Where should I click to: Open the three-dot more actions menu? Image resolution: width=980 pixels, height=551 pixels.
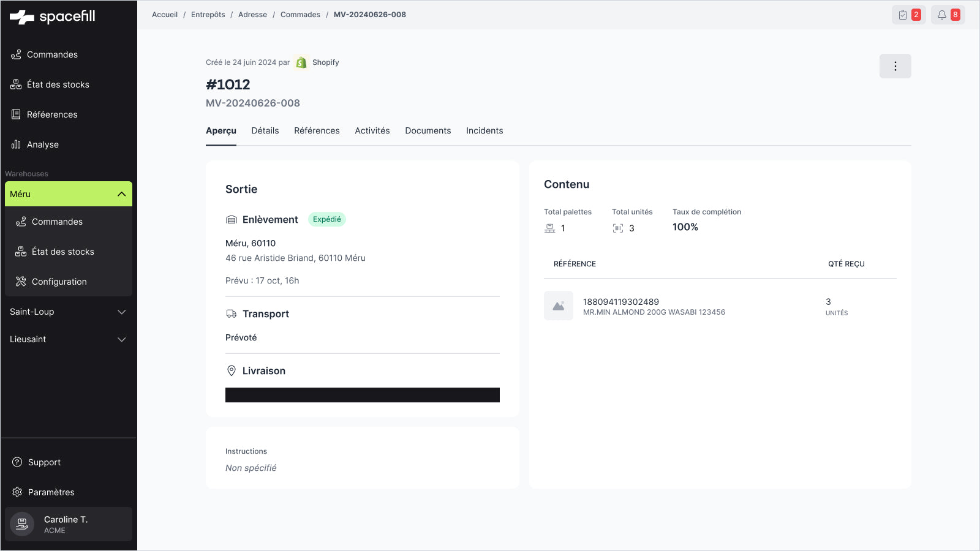895,66
